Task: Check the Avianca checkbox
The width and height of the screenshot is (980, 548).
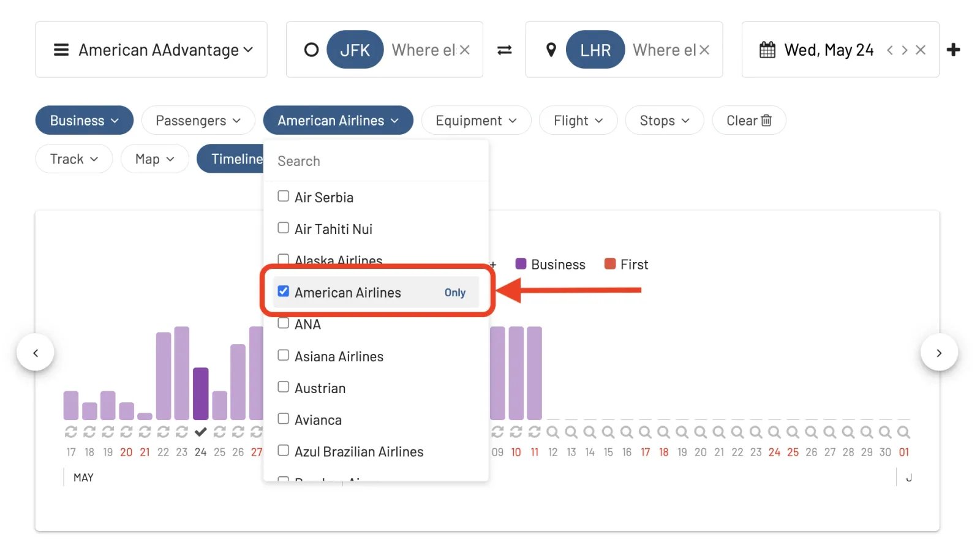Action: (283, 419)
